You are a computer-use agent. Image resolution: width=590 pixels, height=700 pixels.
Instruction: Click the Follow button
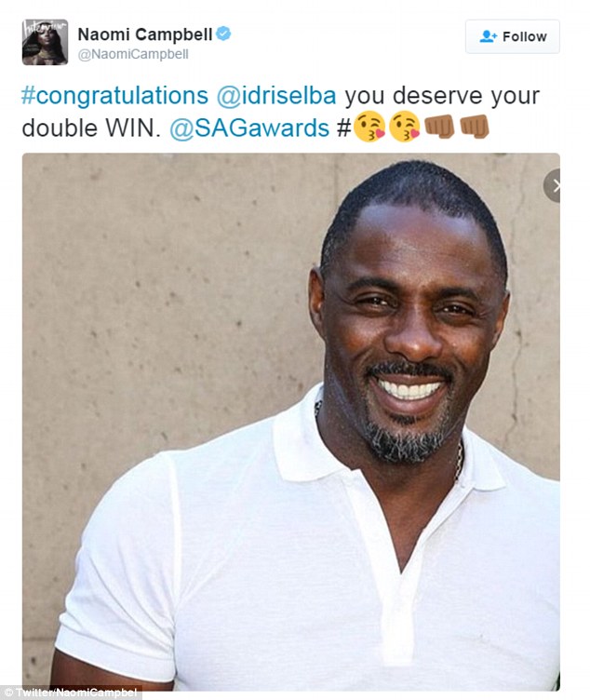pyautogui.click(x=513, y=36)
